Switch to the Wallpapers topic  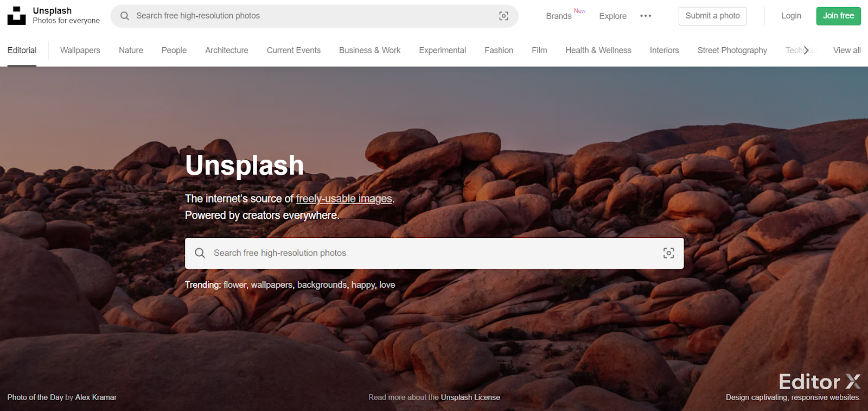coord(80,50)
